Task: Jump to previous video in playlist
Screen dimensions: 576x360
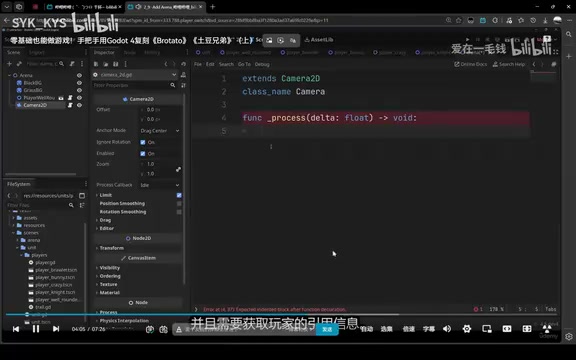Action: (16, 329)
